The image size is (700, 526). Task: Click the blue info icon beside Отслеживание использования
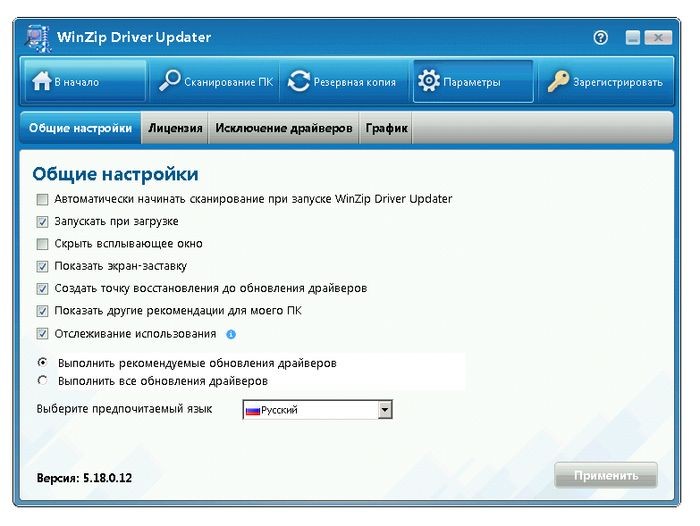231,334
